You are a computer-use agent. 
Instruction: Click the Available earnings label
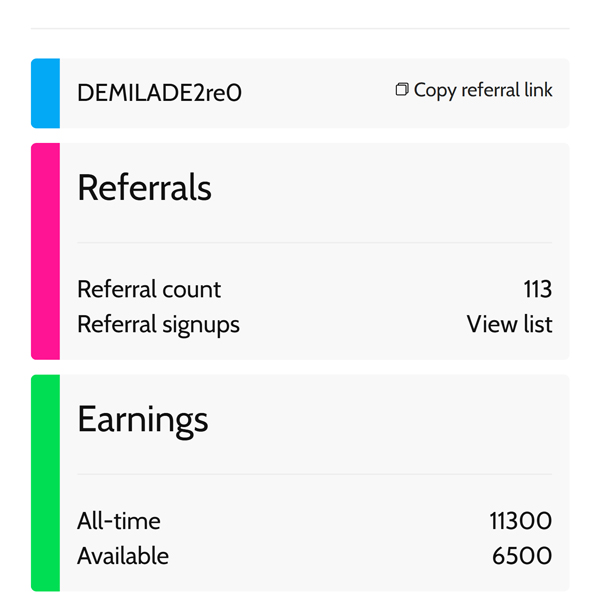123,556
